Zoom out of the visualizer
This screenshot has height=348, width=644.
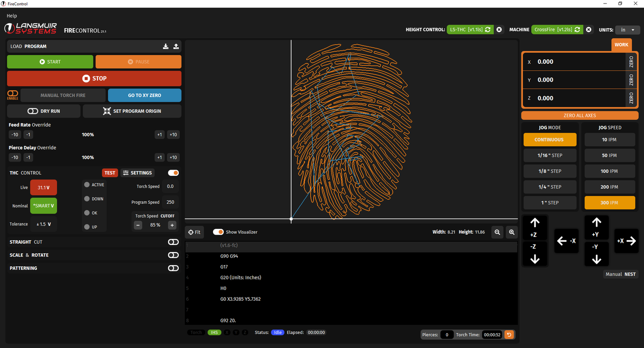pyautogui.click(x=497, y=232)
